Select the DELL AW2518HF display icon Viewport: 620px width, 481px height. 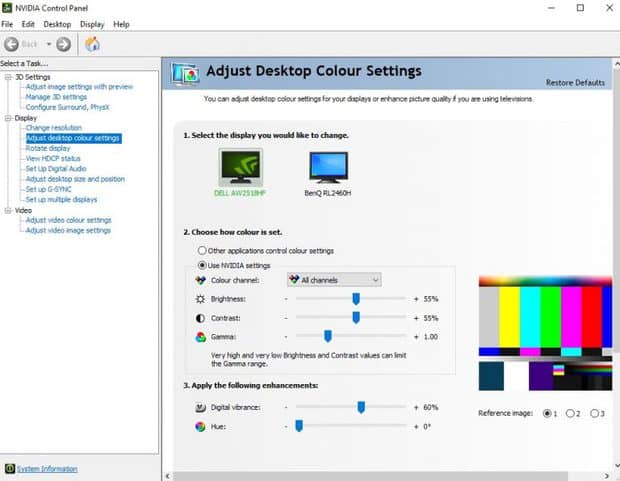(239, 166)
